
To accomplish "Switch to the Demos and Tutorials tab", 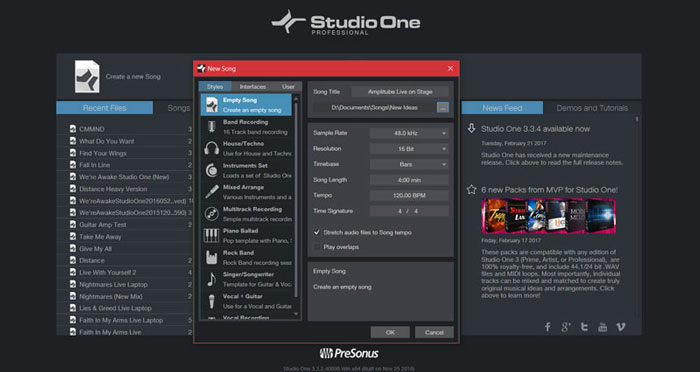I will pyautogui.click(x=592, y=108).
